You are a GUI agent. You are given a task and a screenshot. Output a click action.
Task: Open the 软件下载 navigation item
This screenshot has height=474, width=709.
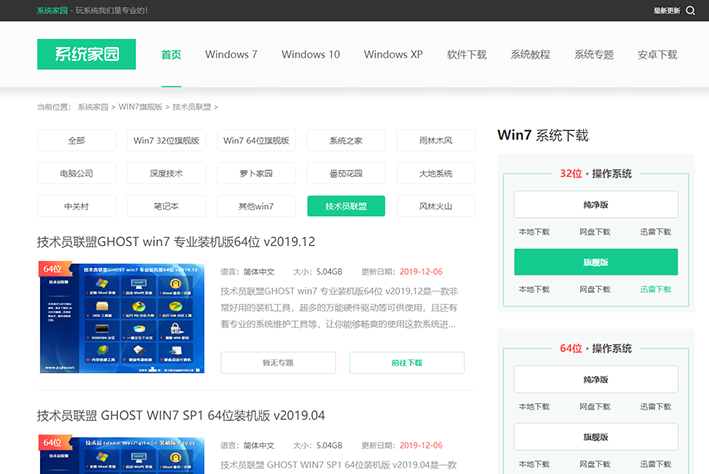466,54
